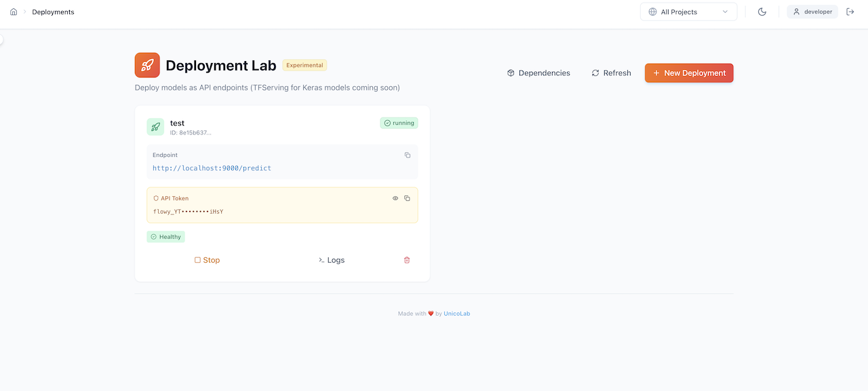The height and width of the screenshot is (391, 868).
Task: Select the green rocket icon on the test deployment
Action: click(x=155, y=127)
